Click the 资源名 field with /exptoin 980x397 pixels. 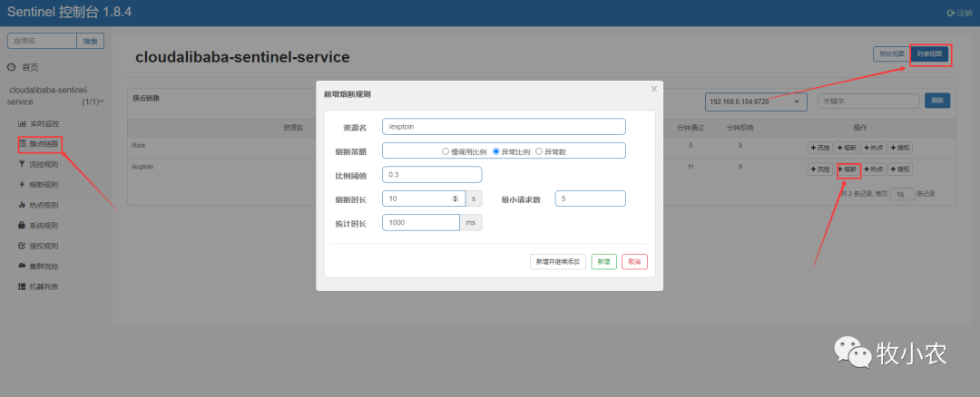pyautogui.click(x=504, y=127)
